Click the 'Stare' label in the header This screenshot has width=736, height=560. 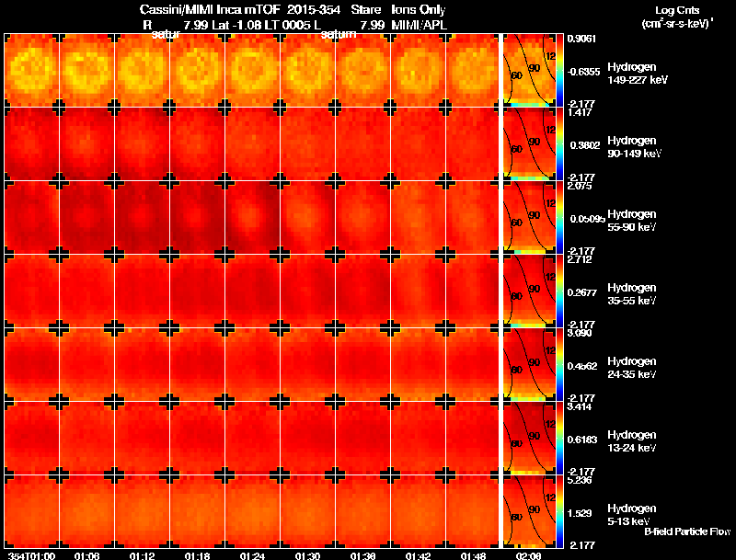click(365, 10)
